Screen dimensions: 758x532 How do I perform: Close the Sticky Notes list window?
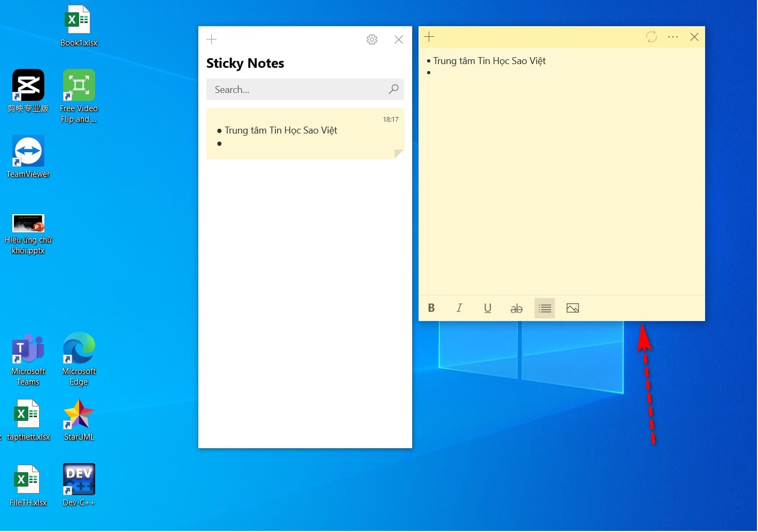pyautogui.click(x=399, y=40)
